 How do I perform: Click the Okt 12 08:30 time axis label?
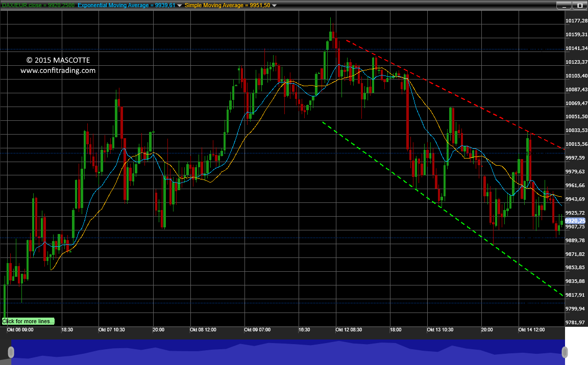point(349,330)
